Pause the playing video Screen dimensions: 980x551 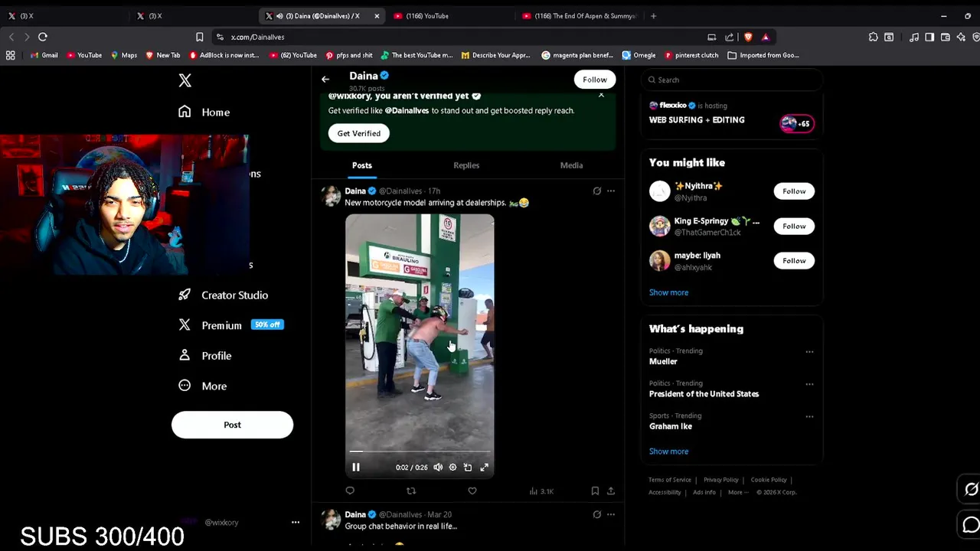pos(356,467)
